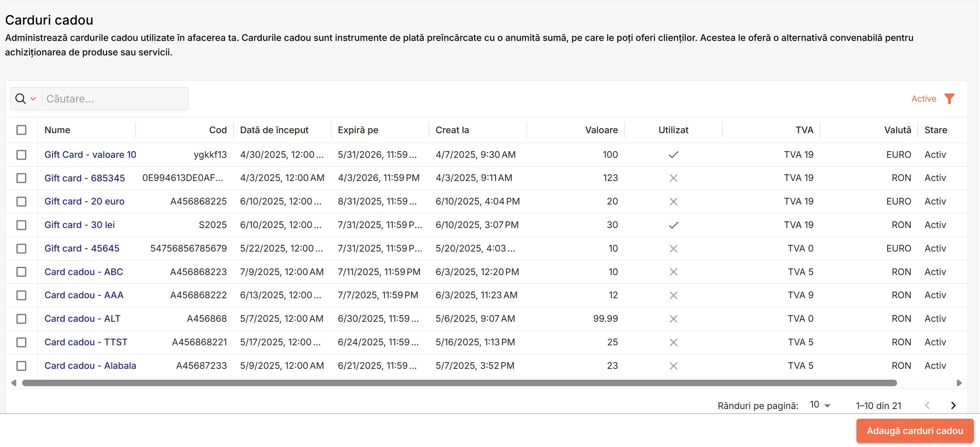Go to the next page arrow
The height and width of the screenshot is (447, 980).
pyautogui.click(x=953, y=406)
